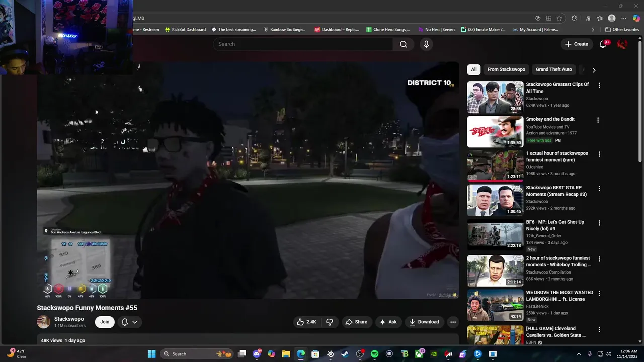644x362 pixels.
Task: Open options for Smokey and the Bandit
Action: (598, 120)
